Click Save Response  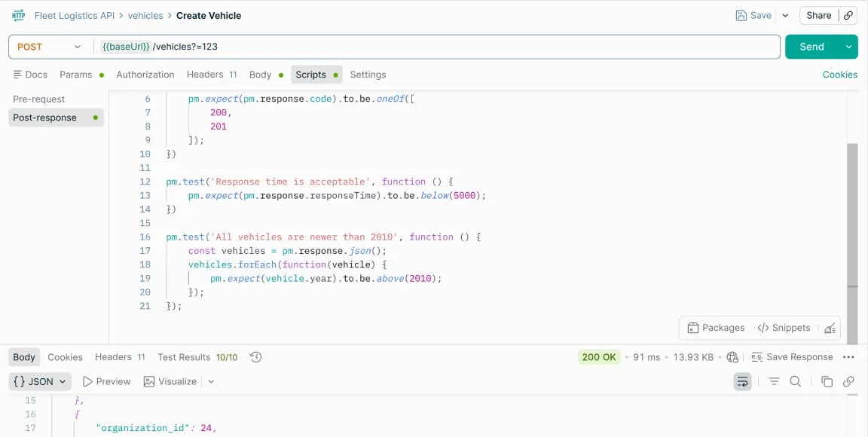[792, 357]
